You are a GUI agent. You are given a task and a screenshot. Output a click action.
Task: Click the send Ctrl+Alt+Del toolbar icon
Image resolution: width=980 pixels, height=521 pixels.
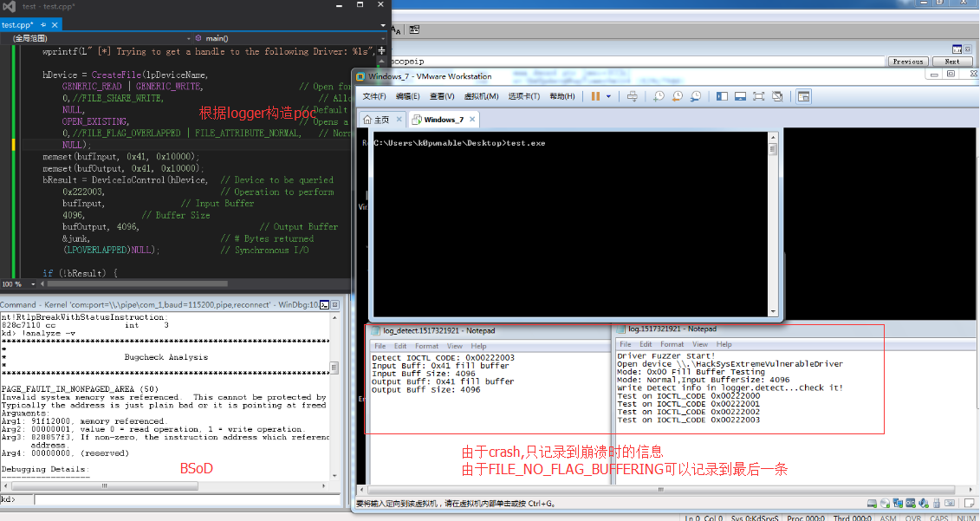tap(633, 96)
